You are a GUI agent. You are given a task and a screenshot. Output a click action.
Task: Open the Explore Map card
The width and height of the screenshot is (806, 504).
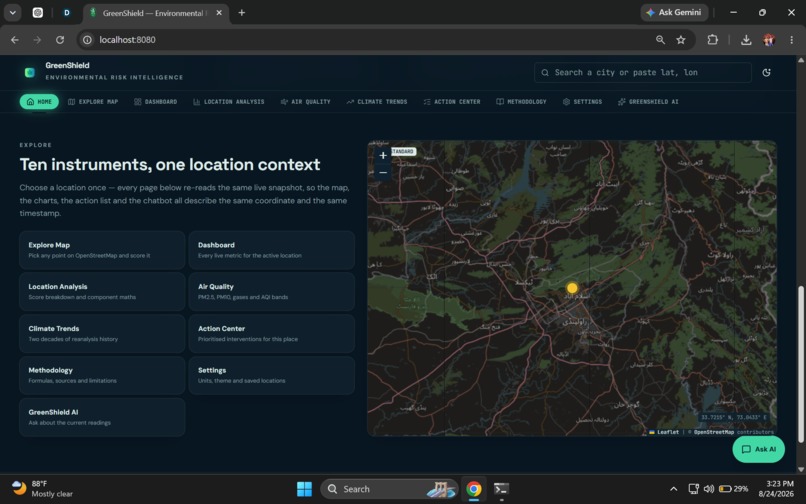(x=102, y=250)
